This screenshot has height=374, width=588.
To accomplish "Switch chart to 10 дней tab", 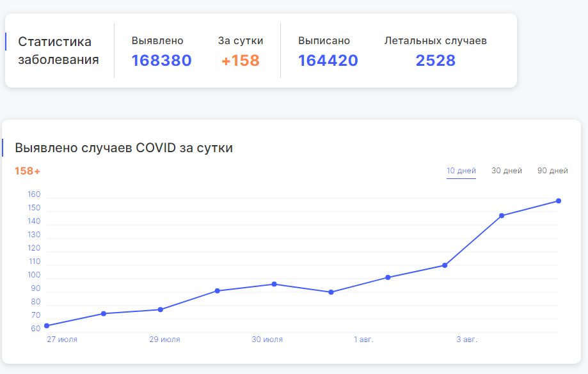I will 461,171.
